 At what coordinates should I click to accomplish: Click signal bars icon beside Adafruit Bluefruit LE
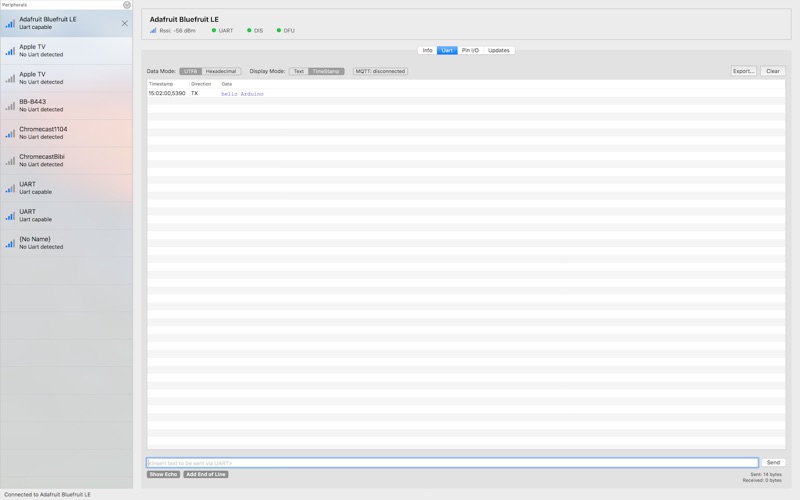click(10, 23)
